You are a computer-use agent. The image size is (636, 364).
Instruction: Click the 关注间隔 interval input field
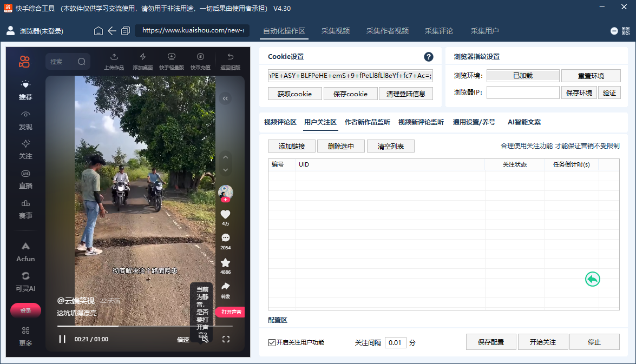click(x=395, y=342)
